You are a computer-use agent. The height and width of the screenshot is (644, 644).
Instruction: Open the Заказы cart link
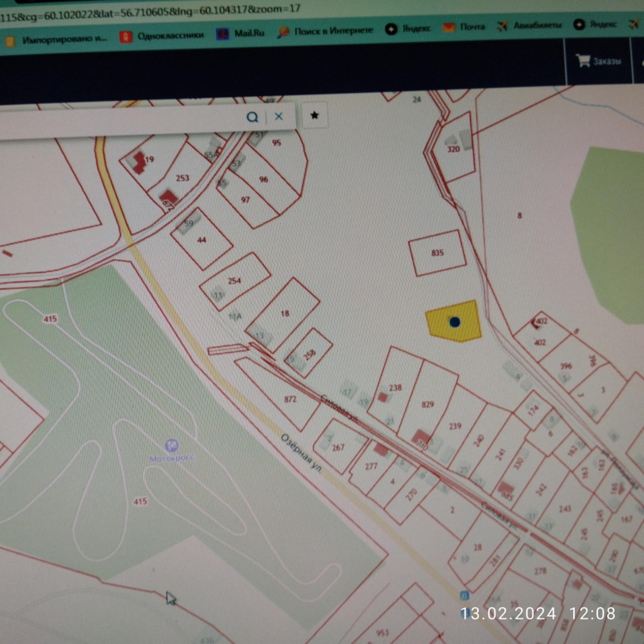pyautogui.click(x=598, y=61)
